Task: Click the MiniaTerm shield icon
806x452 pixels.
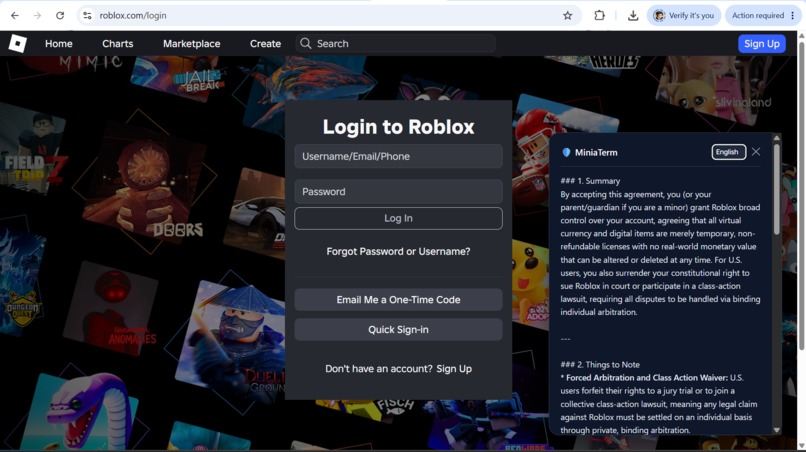Action: (566, 152)
